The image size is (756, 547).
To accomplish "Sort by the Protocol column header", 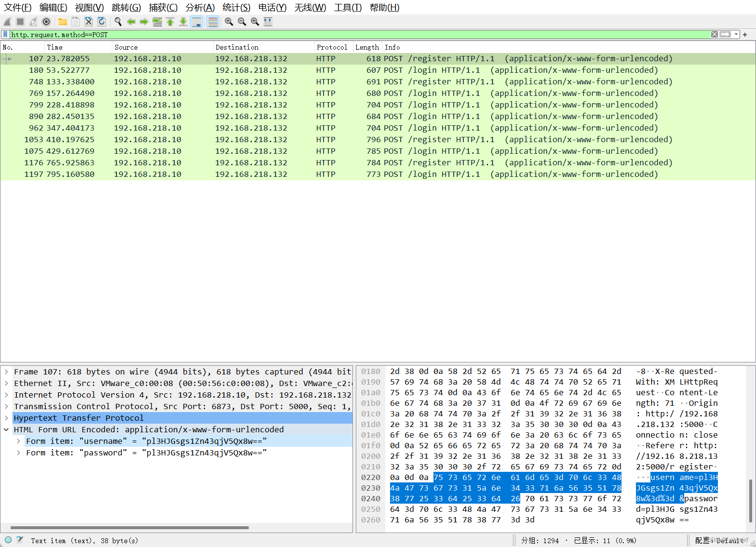I will pos(333,47).
